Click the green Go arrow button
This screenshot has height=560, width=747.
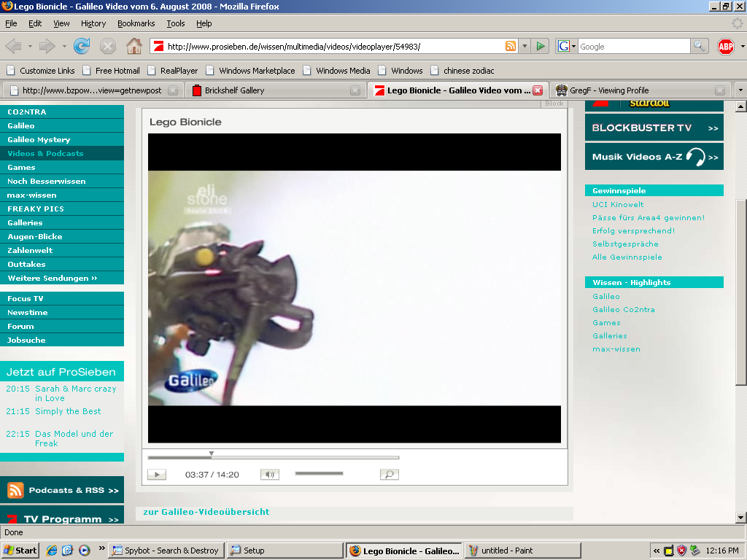click(541, 46)
